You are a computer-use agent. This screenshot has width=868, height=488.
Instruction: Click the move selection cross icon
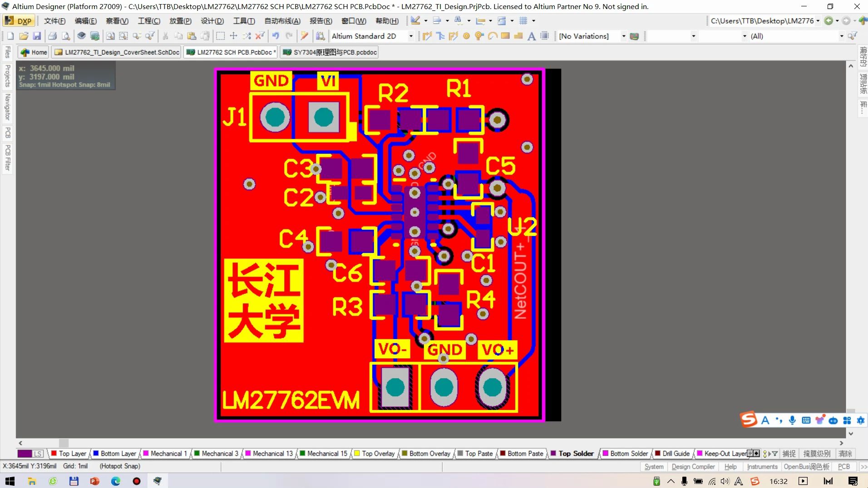pos(234,36)
